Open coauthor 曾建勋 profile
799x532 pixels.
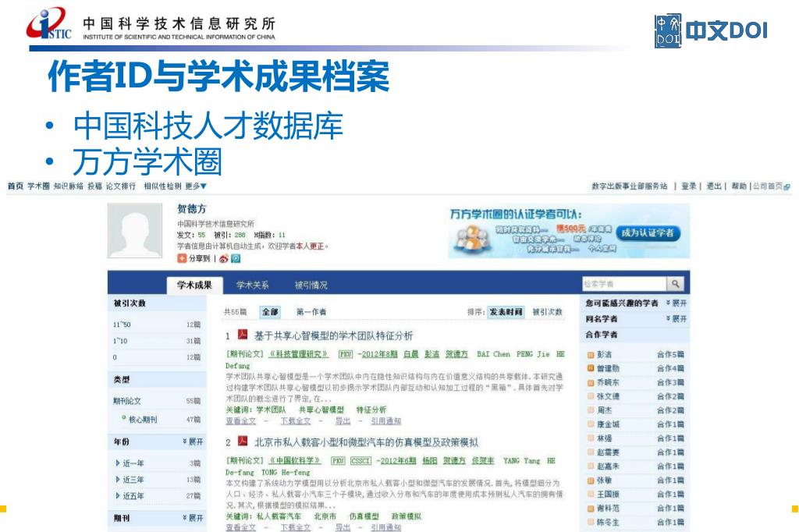608,368
